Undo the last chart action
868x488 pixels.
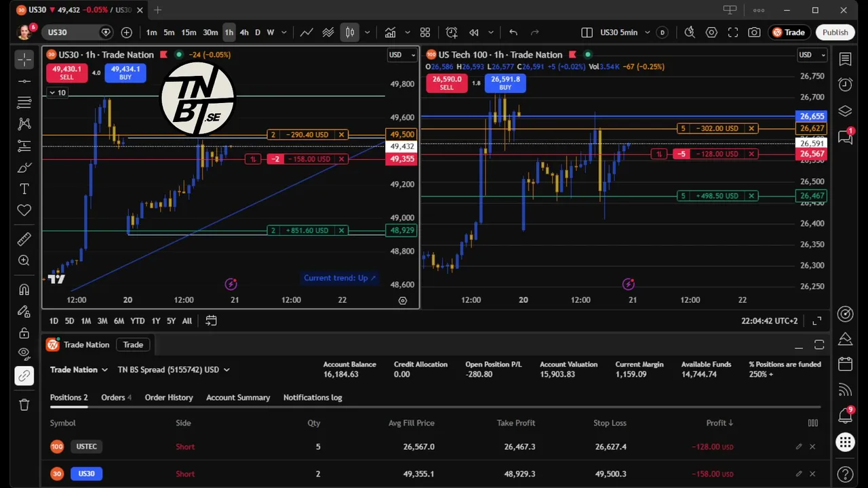(513, 32)
